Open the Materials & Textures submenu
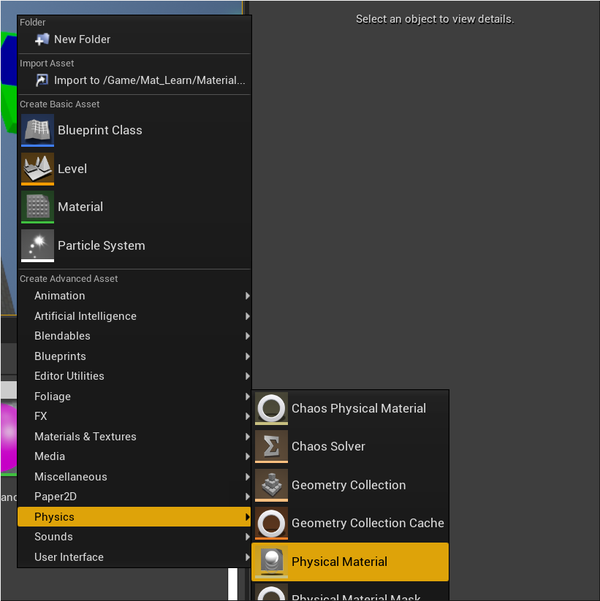 pos(134,437)
